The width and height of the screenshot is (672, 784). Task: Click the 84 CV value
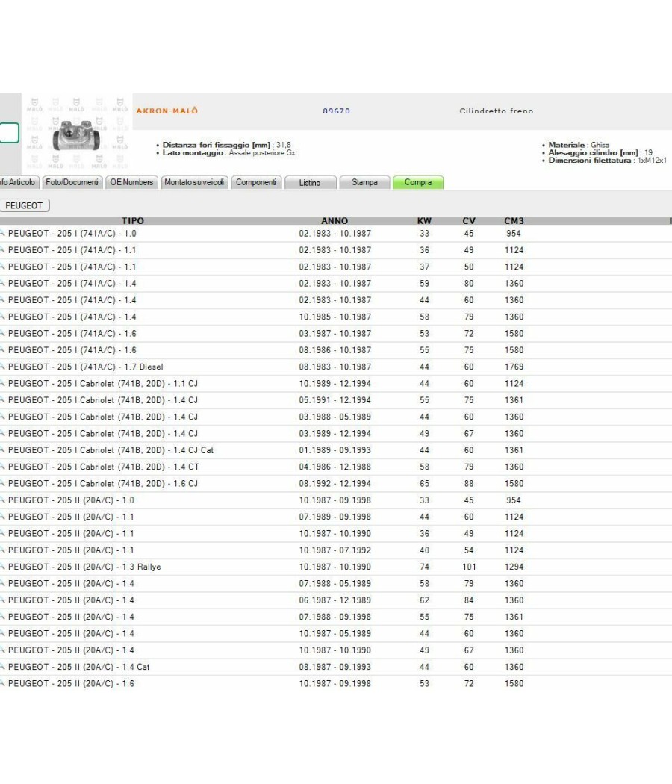click(469, 600)
